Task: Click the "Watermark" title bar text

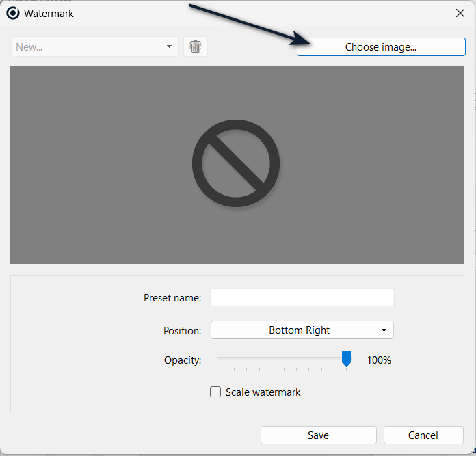Action: (49, 13)
